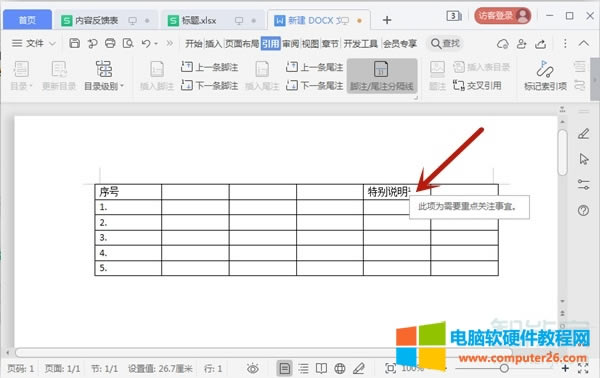Click the zoom slider handle
Viewport: 600px width, 378px height.
504,368
